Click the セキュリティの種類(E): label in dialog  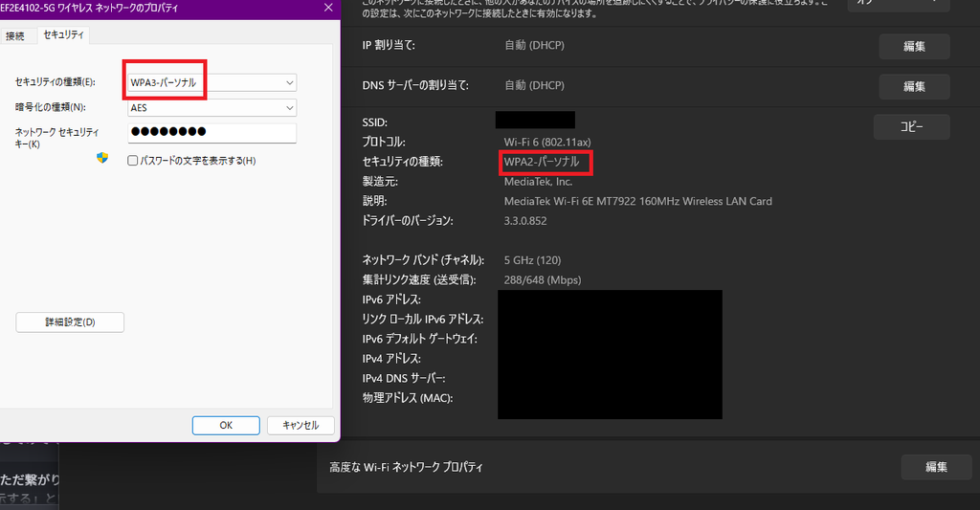click(55, 82)
